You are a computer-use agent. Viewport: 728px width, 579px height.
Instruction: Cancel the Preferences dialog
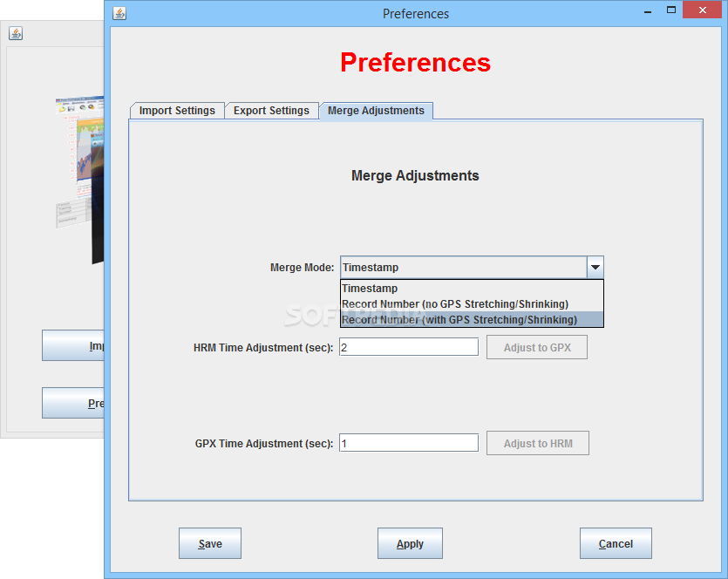[x=616, y=543]
